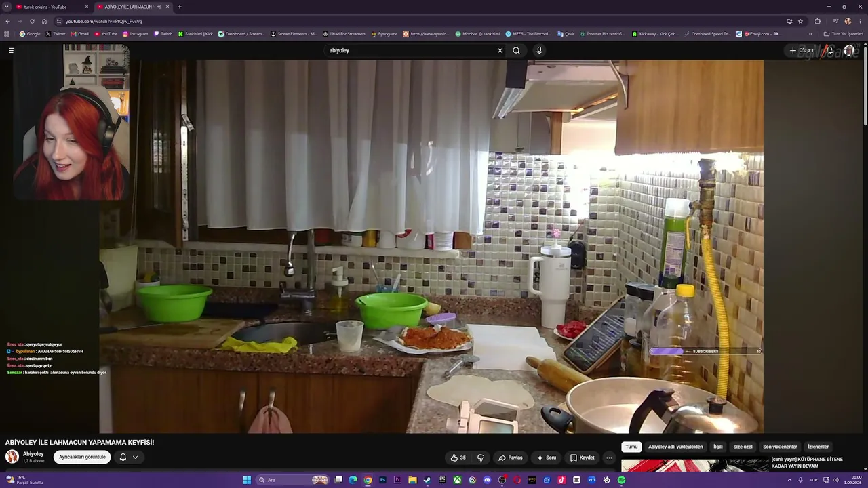Reload the page in the browser toolbar
Image resolution: width=868 pixels, height=488 pixels.
pos(32,21)
